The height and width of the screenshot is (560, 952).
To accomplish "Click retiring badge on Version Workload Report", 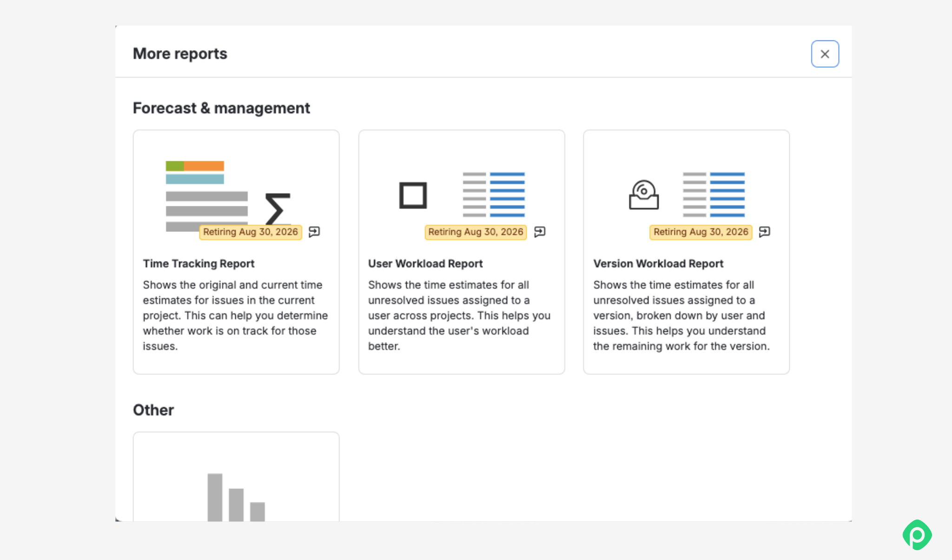I will [x=701, y=232].
